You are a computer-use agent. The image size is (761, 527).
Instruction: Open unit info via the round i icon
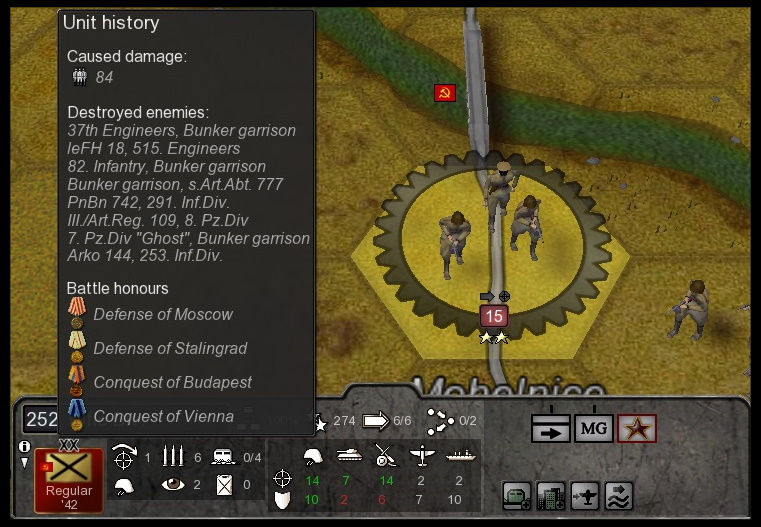point(24,446)
